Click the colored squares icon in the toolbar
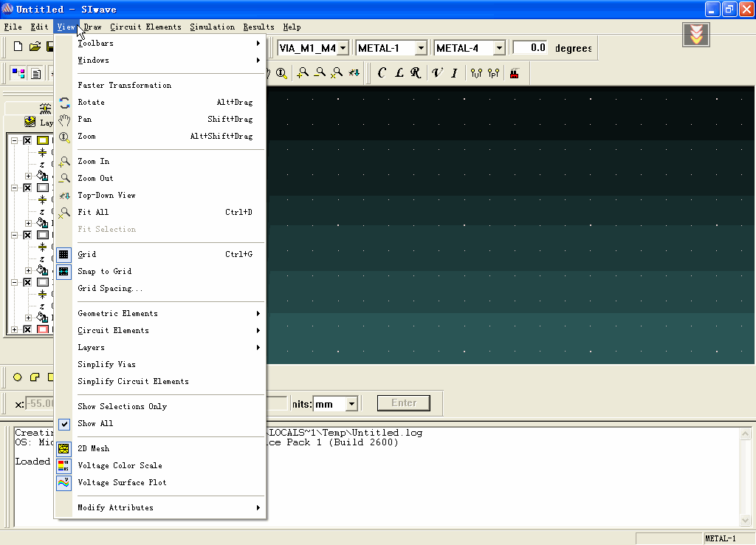This screenshot has width=756, height=545. click(x=18, y=73)
